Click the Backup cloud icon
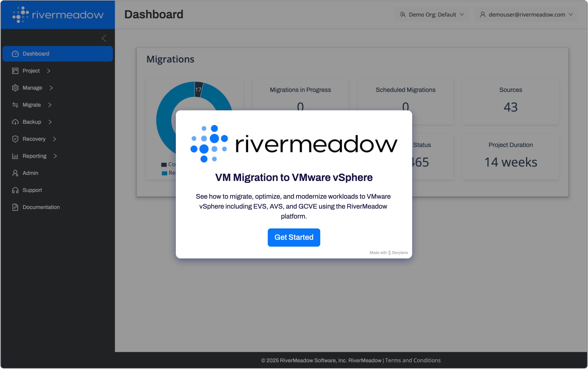Viewport: 588px width, 369px height. point(15,122)
